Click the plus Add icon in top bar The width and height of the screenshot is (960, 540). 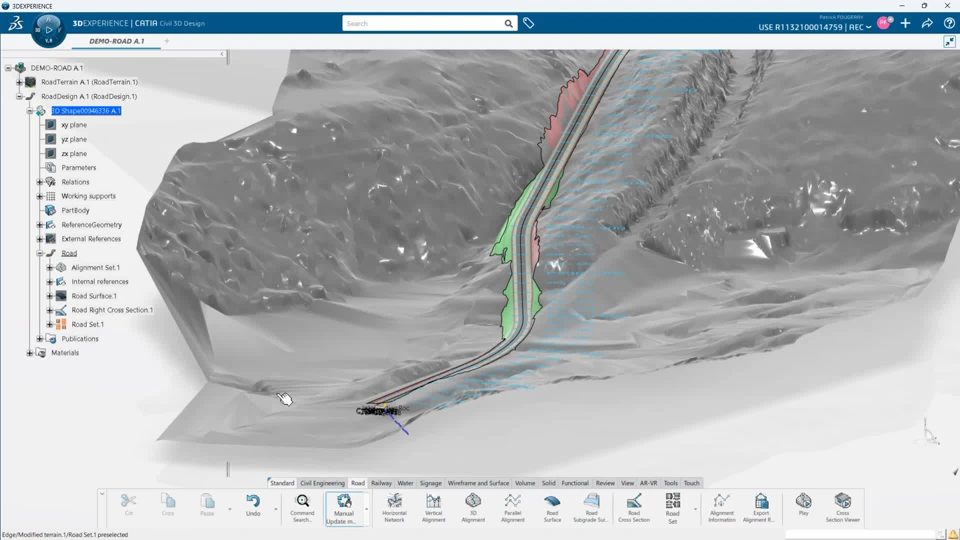pos(906,23)
